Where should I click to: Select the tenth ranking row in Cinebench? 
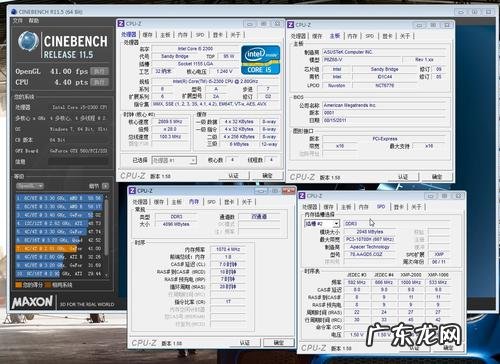59,274
